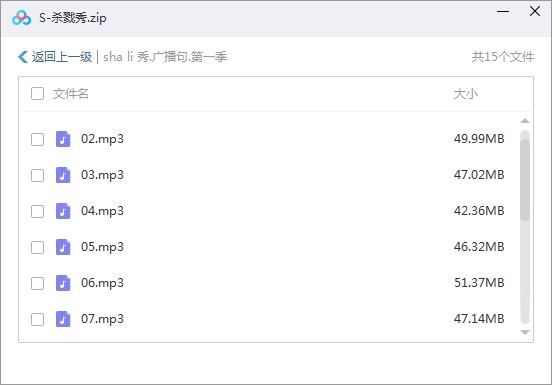Click the 文件名 column header
552x385 pixels.
pos(70,94)
